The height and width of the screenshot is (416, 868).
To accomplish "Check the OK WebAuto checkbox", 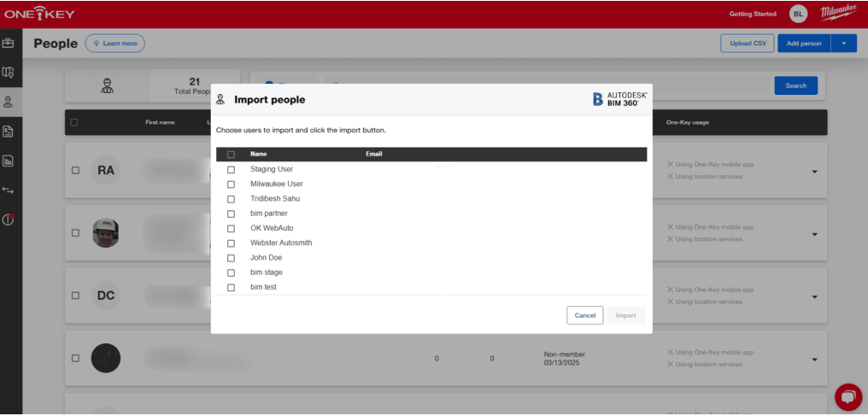I will tap(231, 228).
